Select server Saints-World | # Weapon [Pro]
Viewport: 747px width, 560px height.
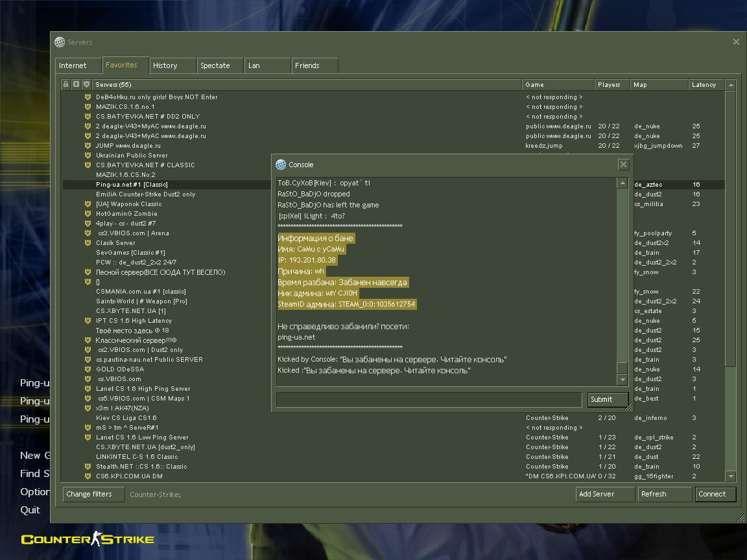pos(141,301)
